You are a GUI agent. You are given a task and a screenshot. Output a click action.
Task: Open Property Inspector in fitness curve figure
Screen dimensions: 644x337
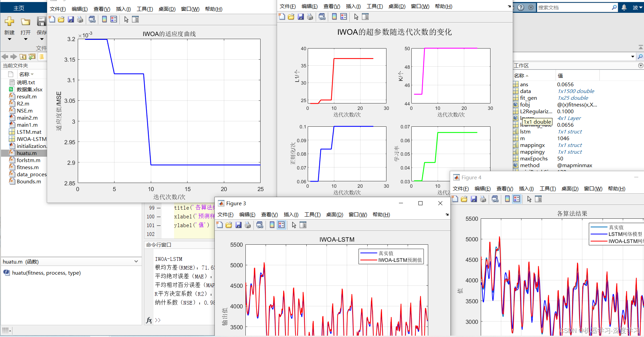click(x=135, y=20)
